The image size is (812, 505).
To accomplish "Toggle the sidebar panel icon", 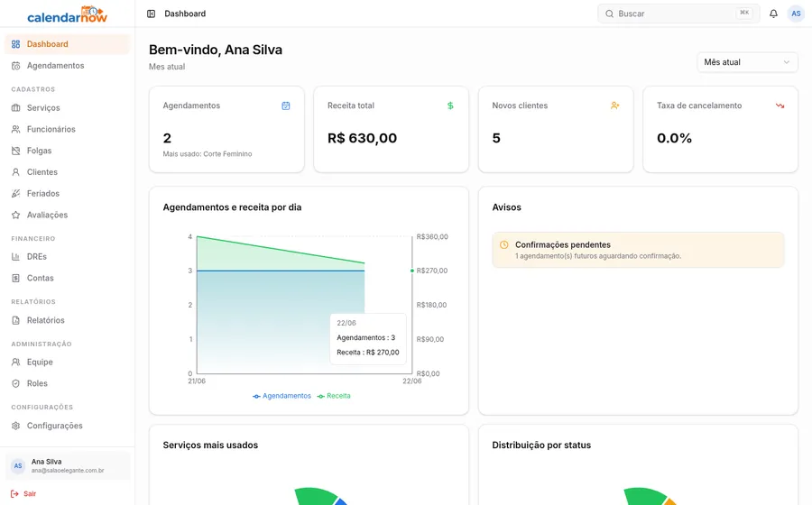I will 152,14.
